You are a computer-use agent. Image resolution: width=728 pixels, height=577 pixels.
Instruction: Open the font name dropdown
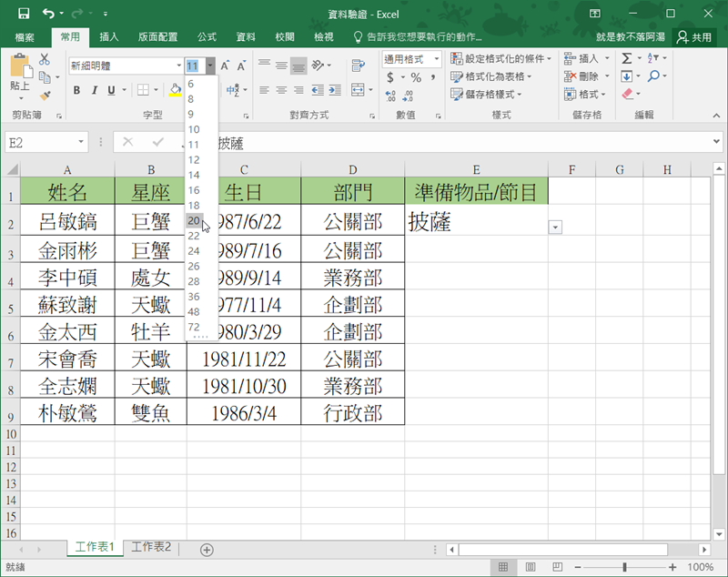pyautogui.click(x=178, y=66)
